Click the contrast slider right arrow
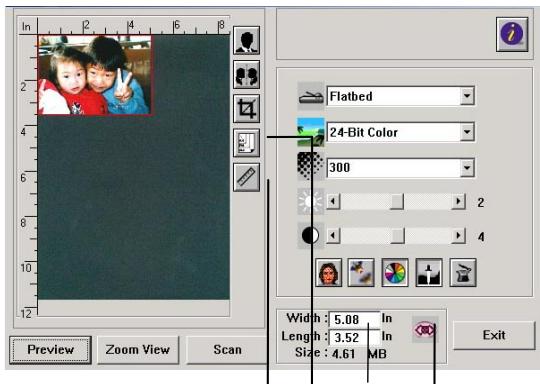 [x=458, y=236]
